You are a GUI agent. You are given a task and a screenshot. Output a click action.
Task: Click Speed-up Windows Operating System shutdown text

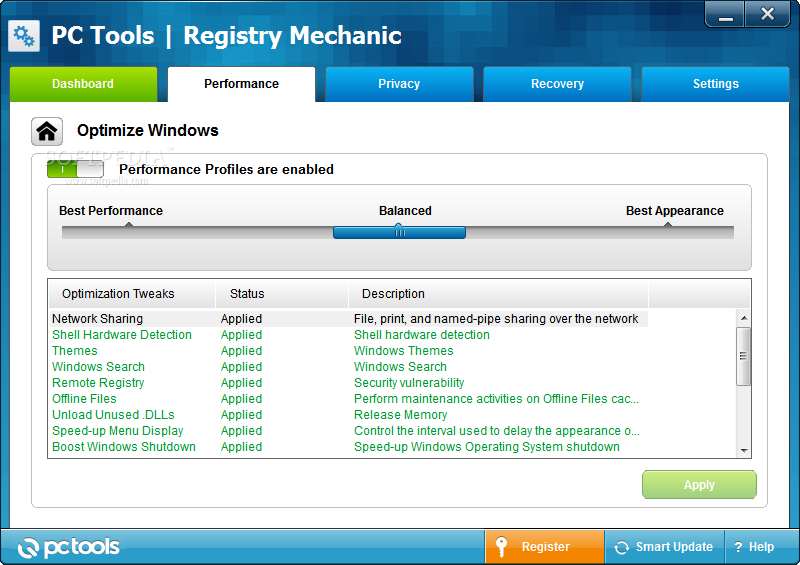click(487, 447)
